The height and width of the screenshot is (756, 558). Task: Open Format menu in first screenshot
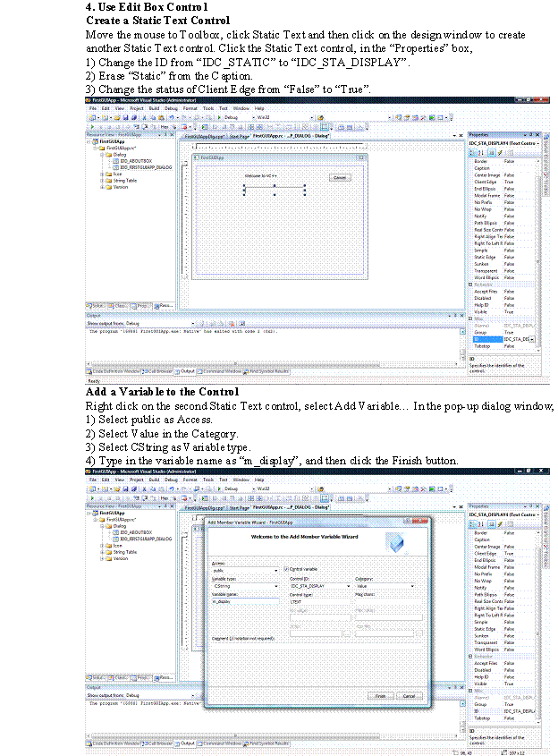click(190, 108)
